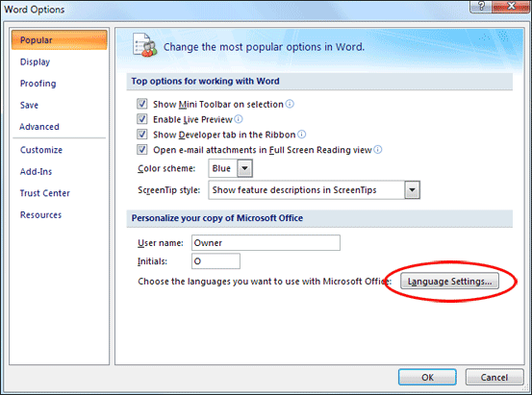Uncheck Open e-mail attachments in Full Screen

pos(141,150)
